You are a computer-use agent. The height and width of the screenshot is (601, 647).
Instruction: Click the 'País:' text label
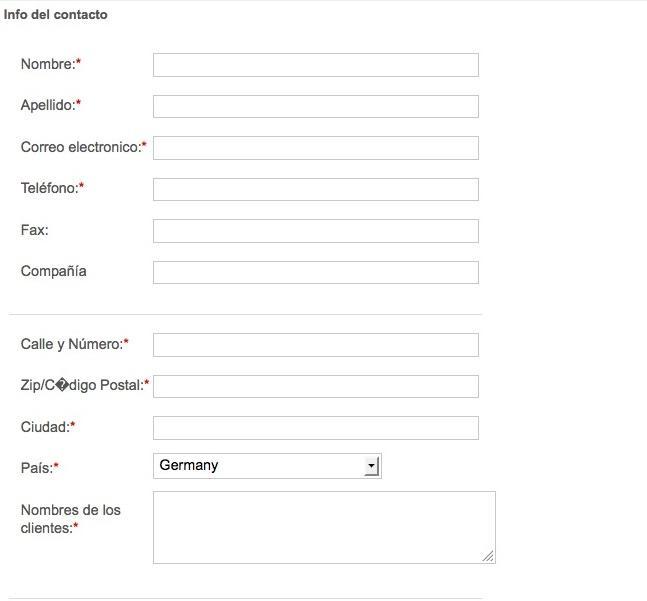pos(36,467)
